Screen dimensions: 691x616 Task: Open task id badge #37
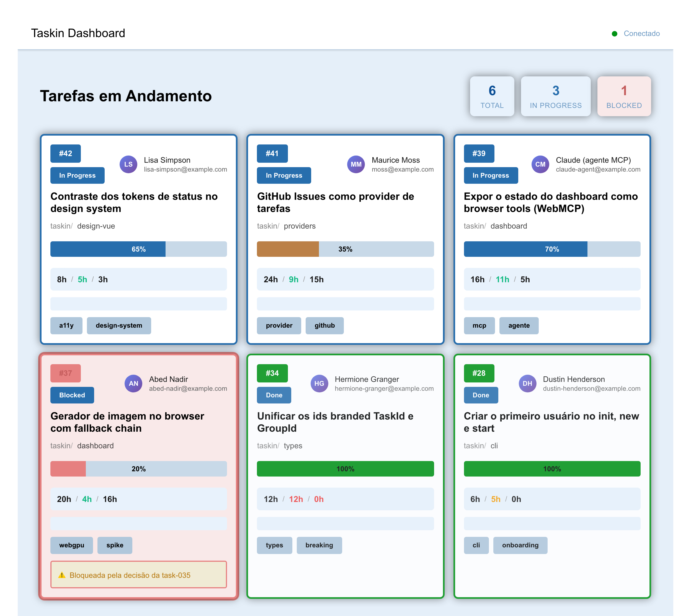[65, 373]
